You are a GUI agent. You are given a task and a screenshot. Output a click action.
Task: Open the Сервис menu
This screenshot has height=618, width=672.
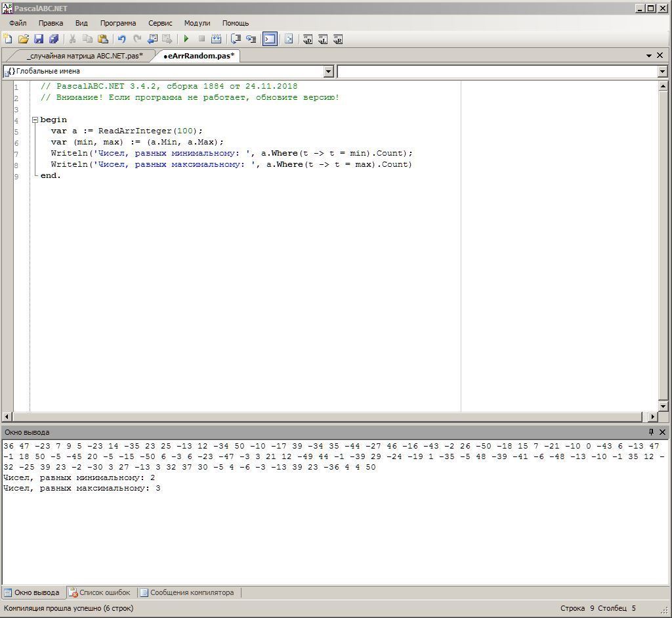[x=160, y=23]
